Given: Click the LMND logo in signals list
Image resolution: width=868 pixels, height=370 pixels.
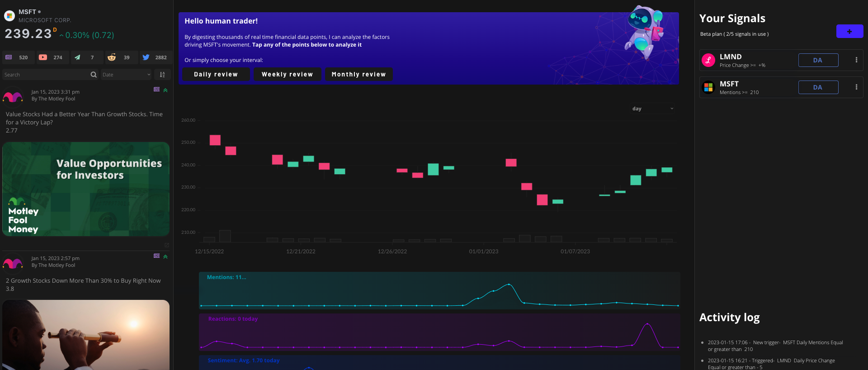Looking at the screenshot, I should tap(708, 60).
